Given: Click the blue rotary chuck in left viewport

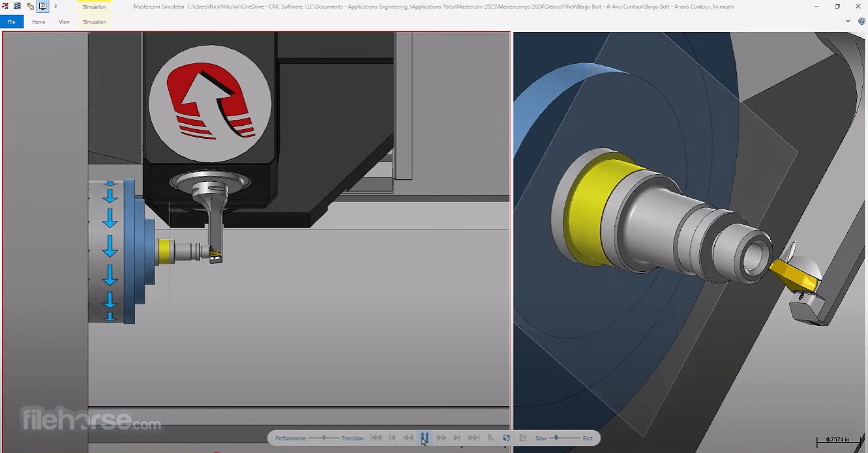Looking at the screenshot, I should [x=140, y=251].
